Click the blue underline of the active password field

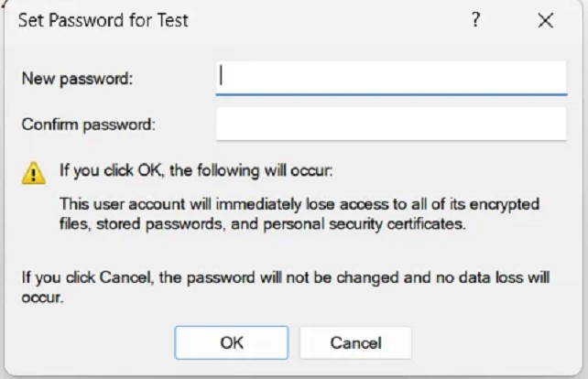[391, 94]
